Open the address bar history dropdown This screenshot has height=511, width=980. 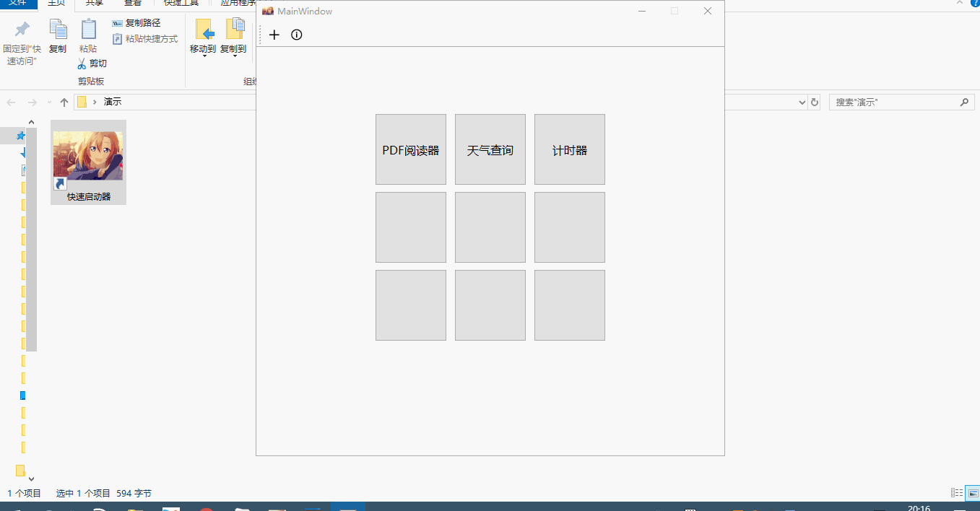tap(802, 102)
